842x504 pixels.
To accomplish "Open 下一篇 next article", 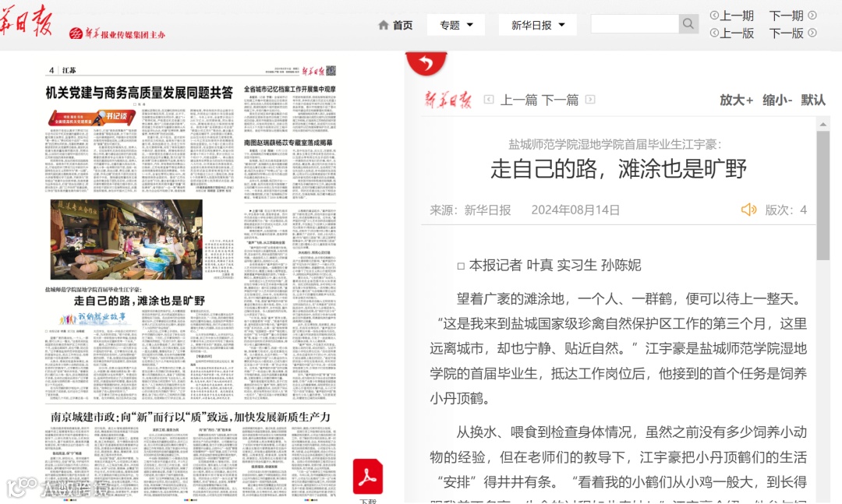I will 560,100.
